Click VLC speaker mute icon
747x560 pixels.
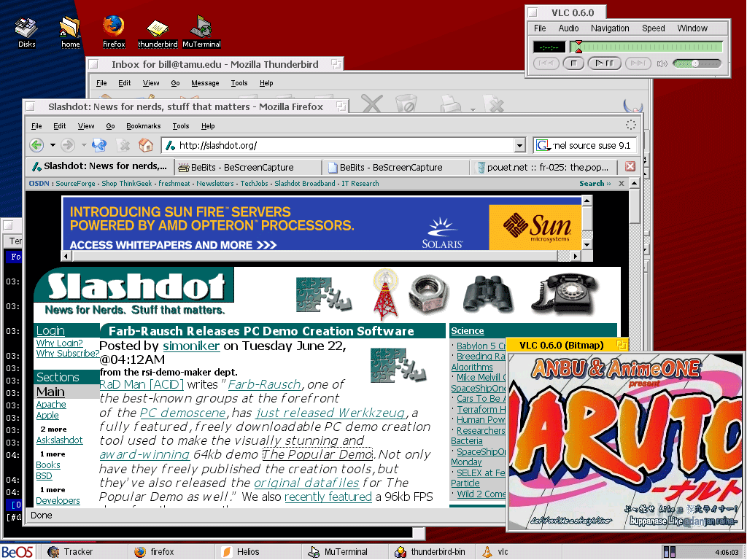[x=662, y=63]
